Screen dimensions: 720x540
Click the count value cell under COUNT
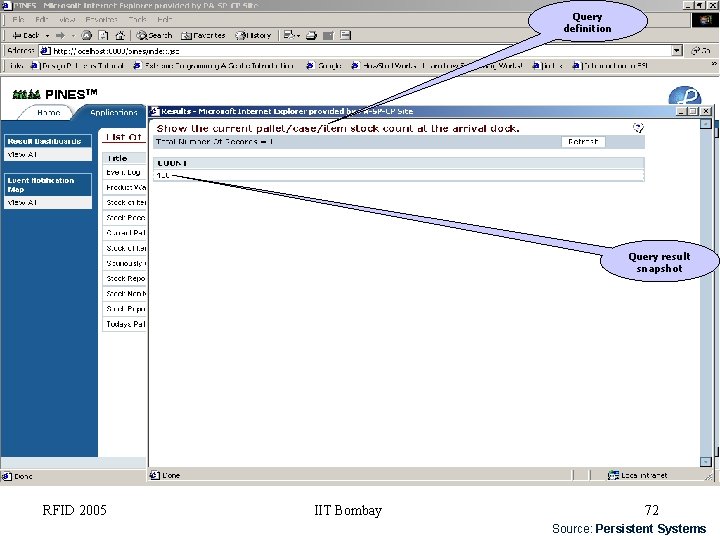398,175
